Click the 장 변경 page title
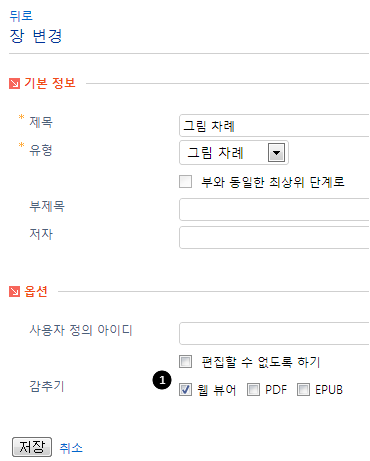Screen dimensions: 370x461 point(36,36)
